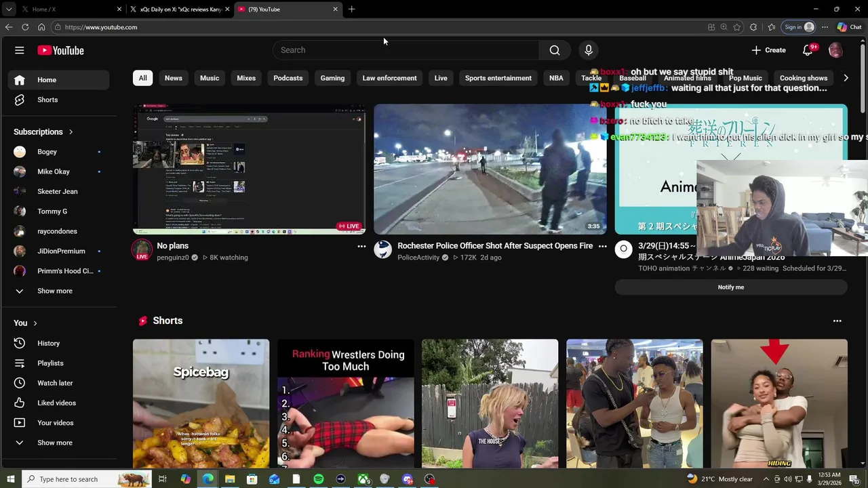Viewport: 868px width, 488px height.
Task: Open the account avatar menu
Action: [x=835, y=50]
